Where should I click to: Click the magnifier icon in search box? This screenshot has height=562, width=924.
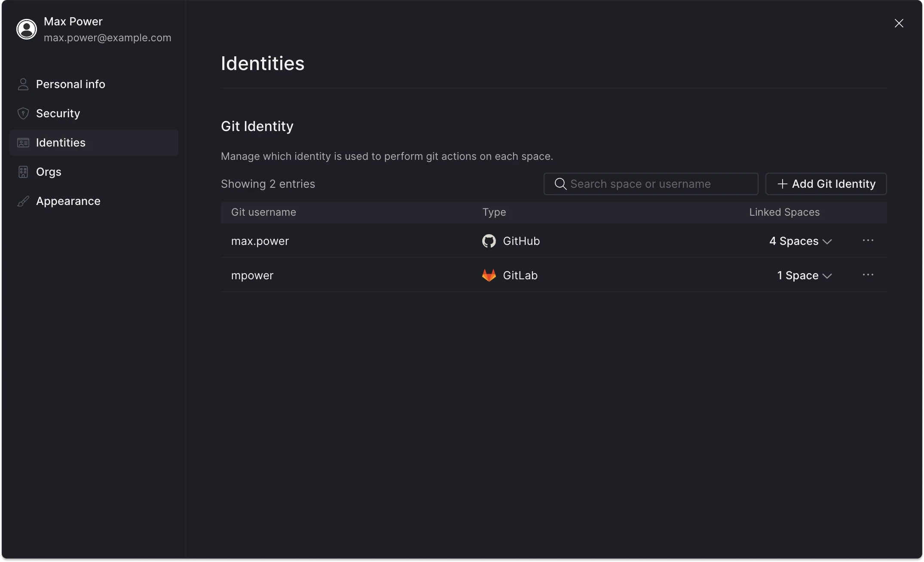pos(560,184)
